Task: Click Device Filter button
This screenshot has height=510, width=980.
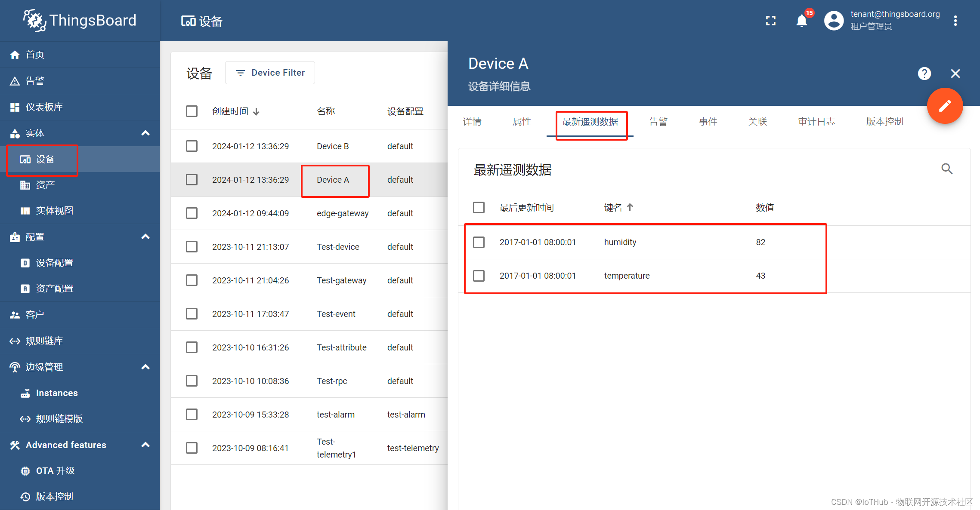Action: tap(269, 73)
